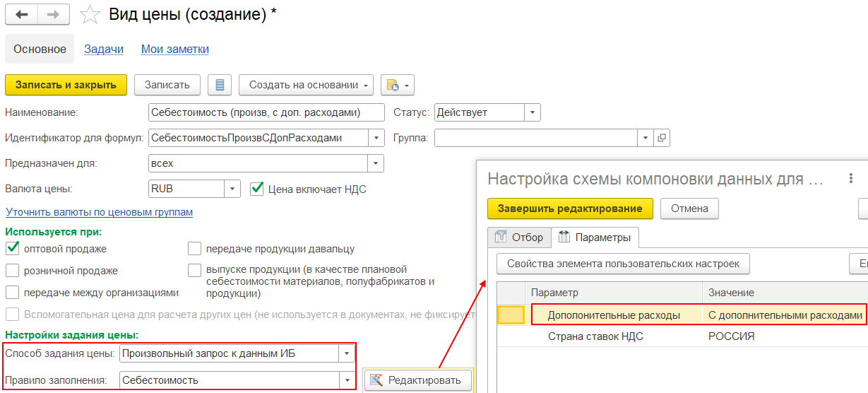This screenshot has height=393, width=868.
Task: Click Редактировать button with pencil icon
Action: coord(417,380)
